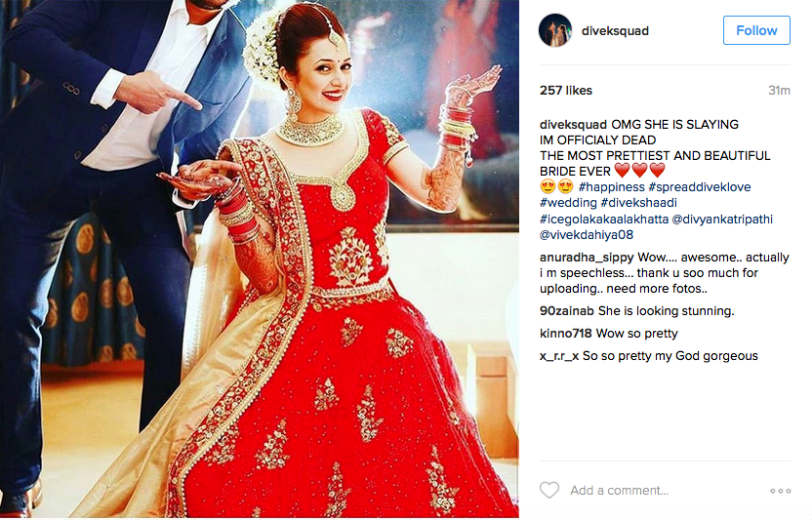Open commenter anuradha_sippy's profile
Image resolution: width=812 pixels, height=520 pixels.
pos(587,258)
